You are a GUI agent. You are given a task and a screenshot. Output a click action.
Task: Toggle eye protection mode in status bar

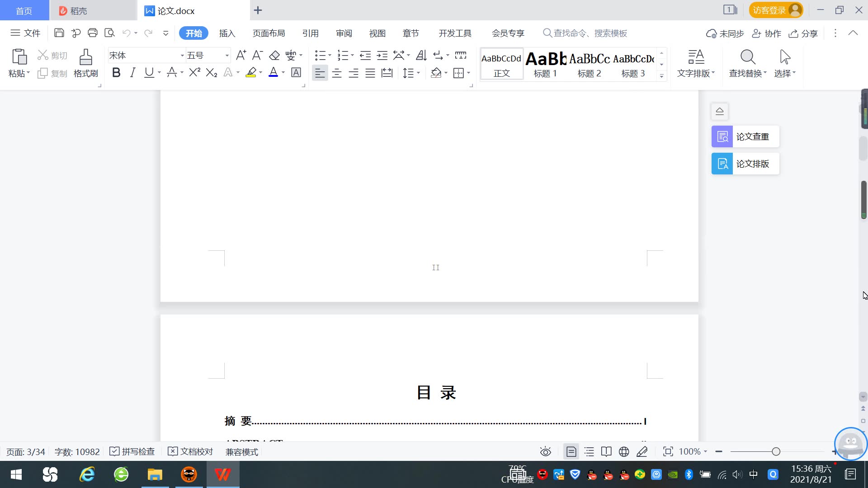tap(546, 452)
